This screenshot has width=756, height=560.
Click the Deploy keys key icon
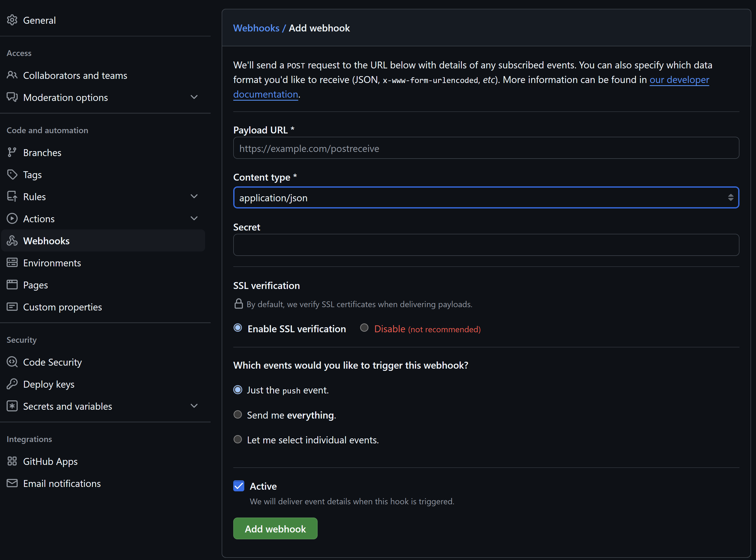(x=12, y=384)
